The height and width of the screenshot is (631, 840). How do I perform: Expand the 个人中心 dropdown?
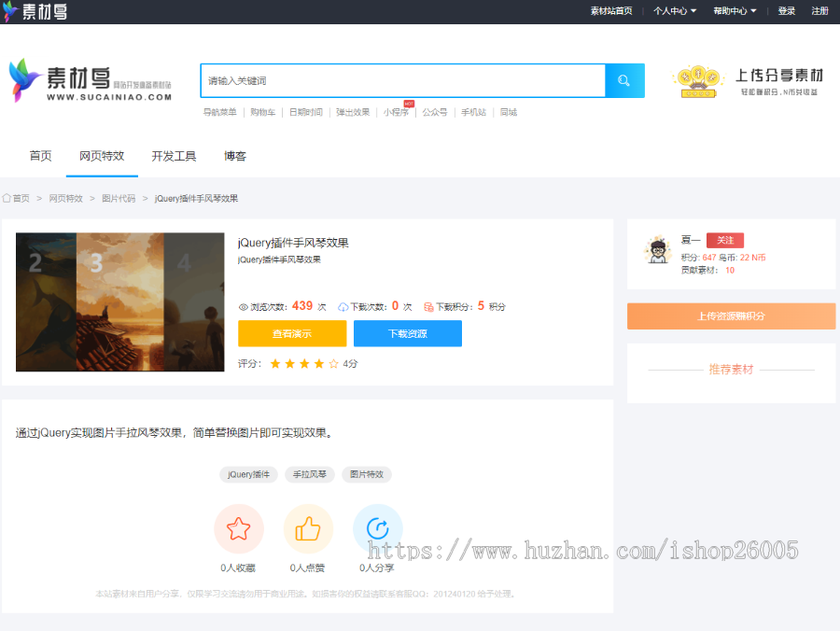pyautogui.click(x=675, y=10)
